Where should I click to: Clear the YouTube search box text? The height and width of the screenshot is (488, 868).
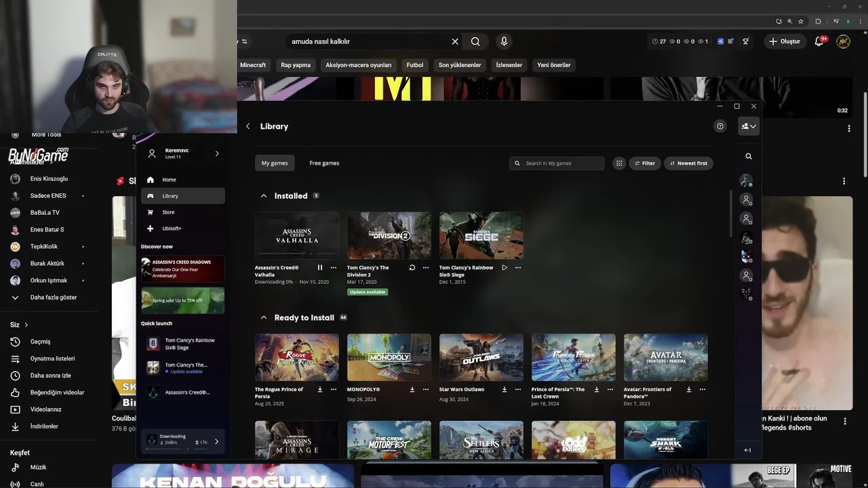[455, 41]
